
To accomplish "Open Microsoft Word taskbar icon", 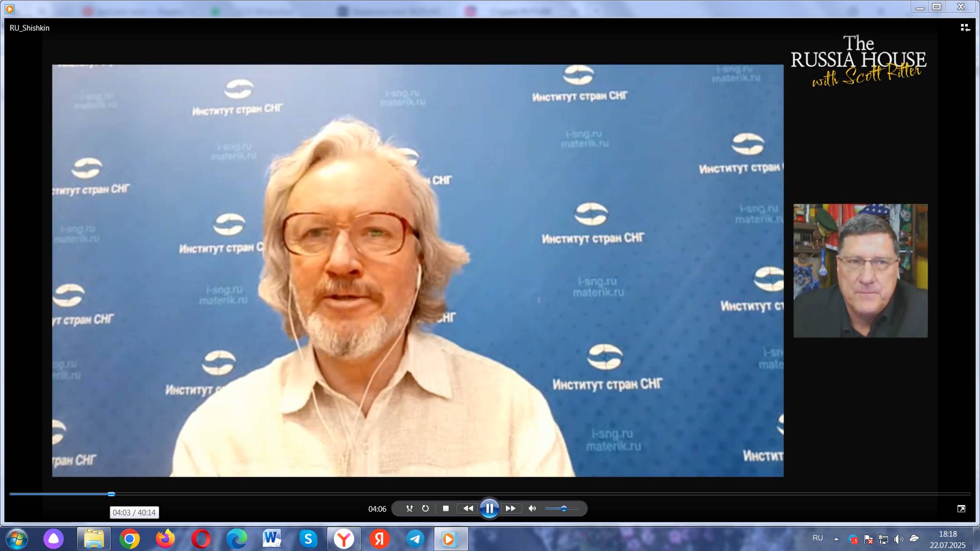I will pyautogui.click(x=272, y=539).
